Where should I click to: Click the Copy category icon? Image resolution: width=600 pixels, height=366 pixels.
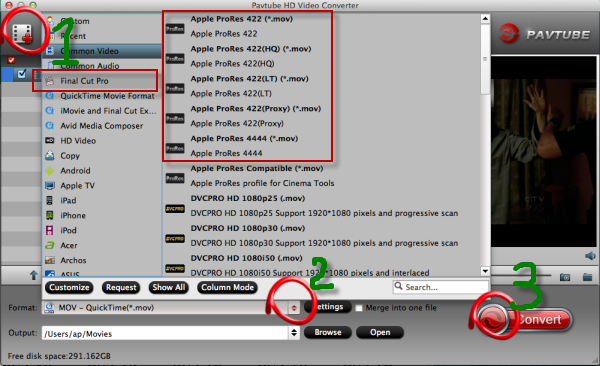pyautogui.click(x=50, y=155)
